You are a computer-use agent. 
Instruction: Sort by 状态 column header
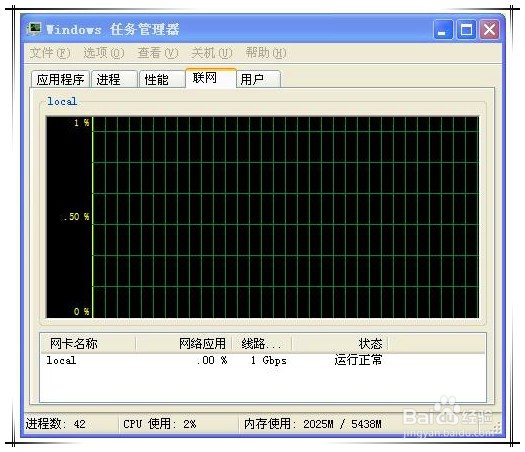pyautogui.click(x=340, y=344)
